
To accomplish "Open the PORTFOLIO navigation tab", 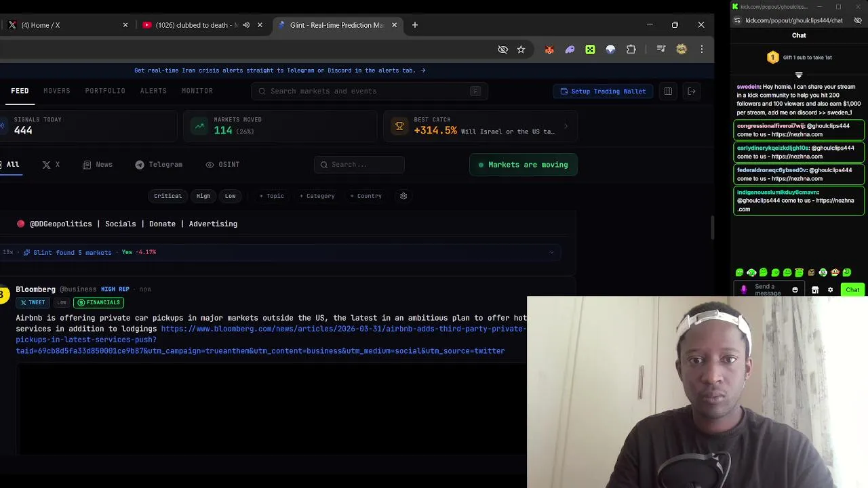I will coord(105,91).
